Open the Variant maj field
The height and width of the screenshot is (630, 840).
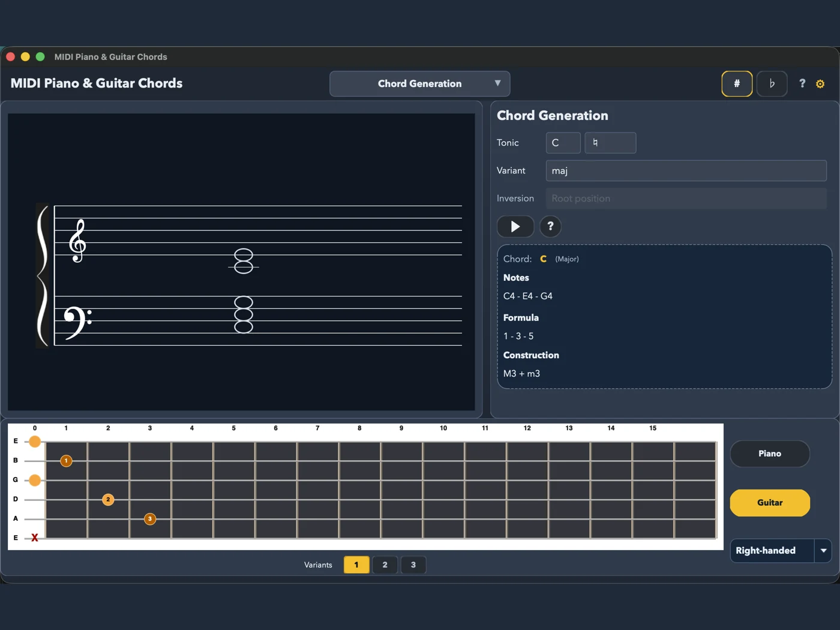(x=686, y=170)
